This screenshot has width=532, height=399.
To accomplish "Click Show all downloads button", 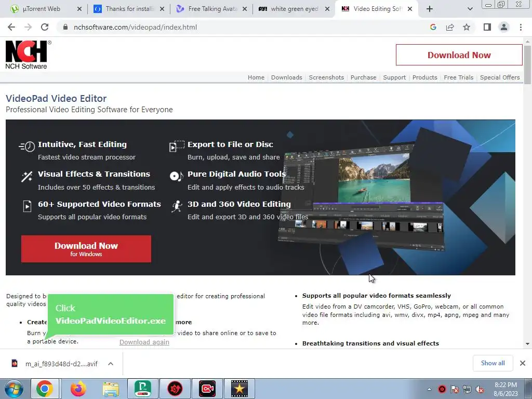I will (x=493, y=363).
